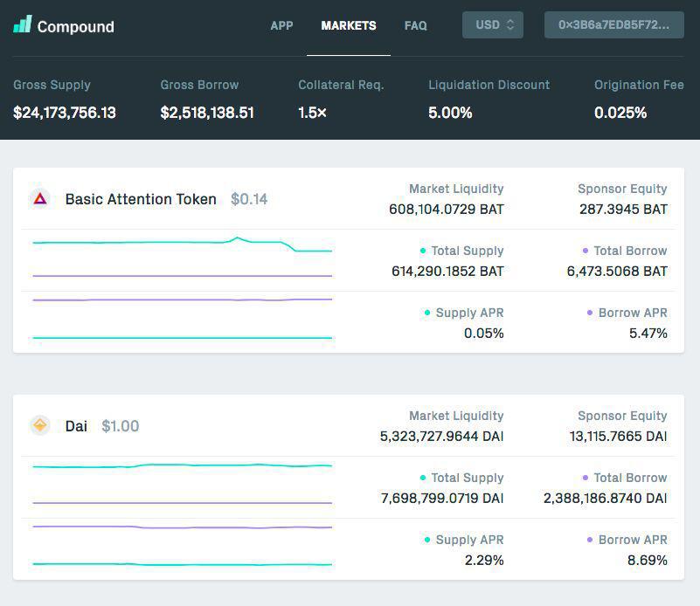700x606 pixels.
Task: Click the BAT Total Borrow purple dot
Action: (x=586, y=251)
